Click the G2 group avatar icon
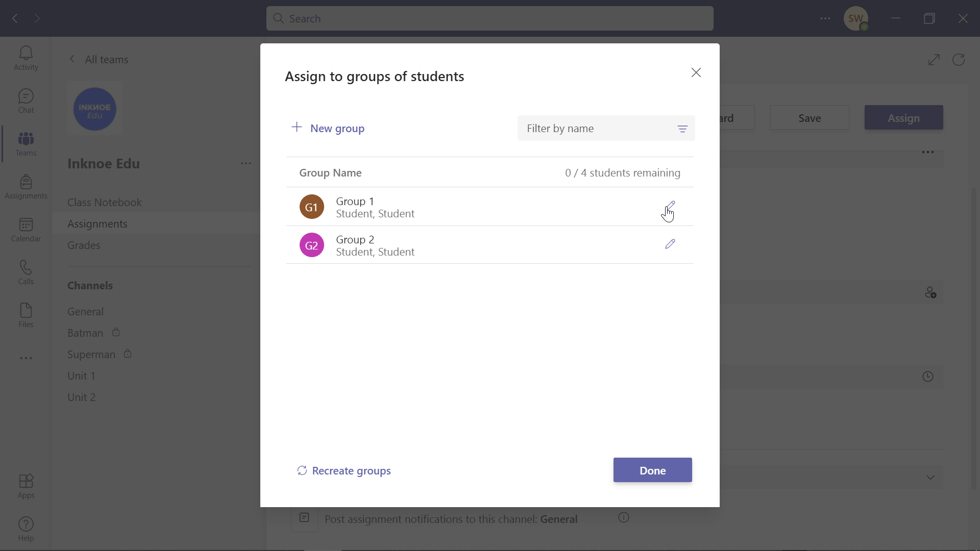The height and width of the screenshot is (551, 980). tap(311, 244)
